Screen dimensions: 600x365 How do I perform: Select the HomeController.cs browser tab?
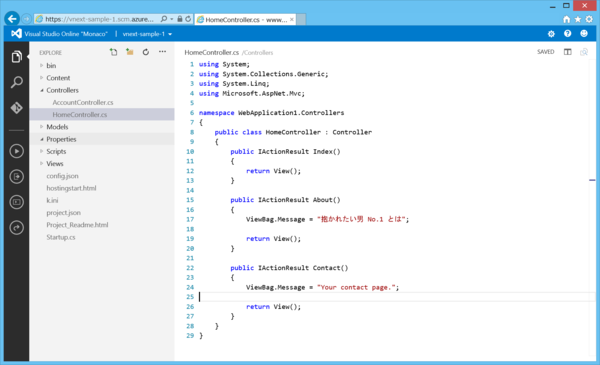tap(245, 20)
